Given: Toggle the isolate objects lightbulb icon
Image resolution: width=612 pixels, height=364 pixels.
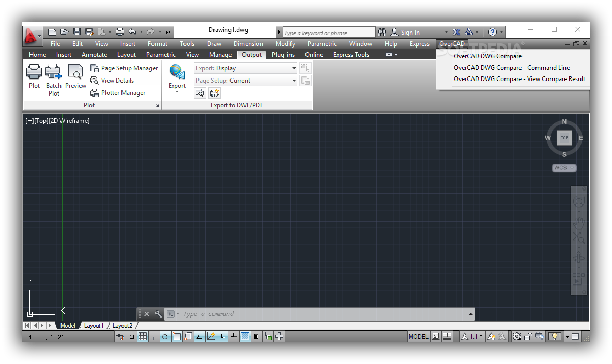Looking at the screenshot, I should point(554,336).
